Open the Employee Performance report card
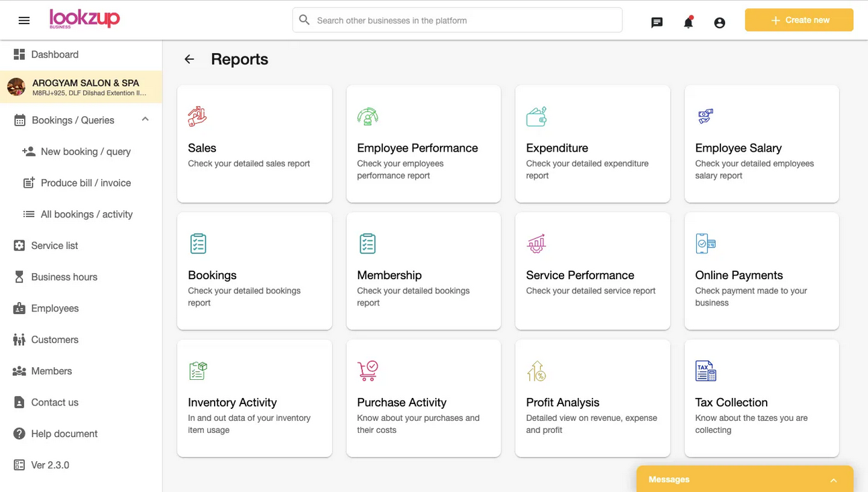This screenshot has width=868, height=492. pyautogui.click(x=423, y=144)
